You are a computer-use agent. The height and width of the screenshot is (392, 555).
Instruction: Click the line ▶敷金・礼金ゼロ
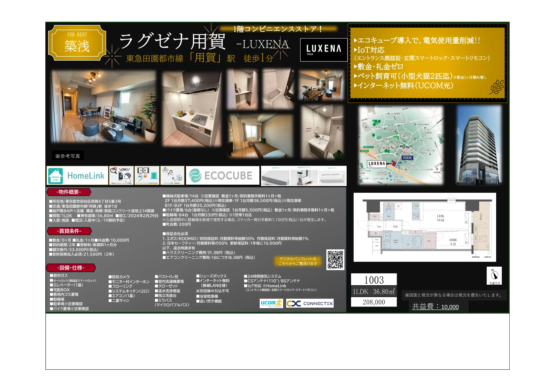[x=378, y=67]
